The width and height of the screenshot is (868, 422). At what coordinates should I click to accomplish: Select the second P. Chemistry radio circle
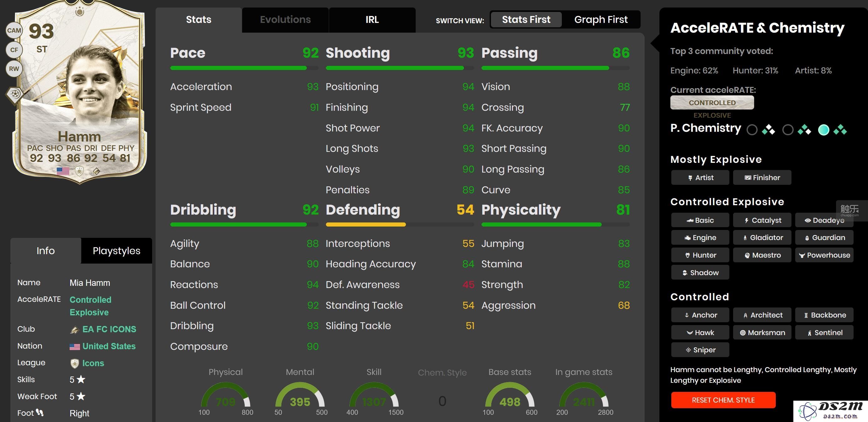pyautogui.click(x=788, y=130)
